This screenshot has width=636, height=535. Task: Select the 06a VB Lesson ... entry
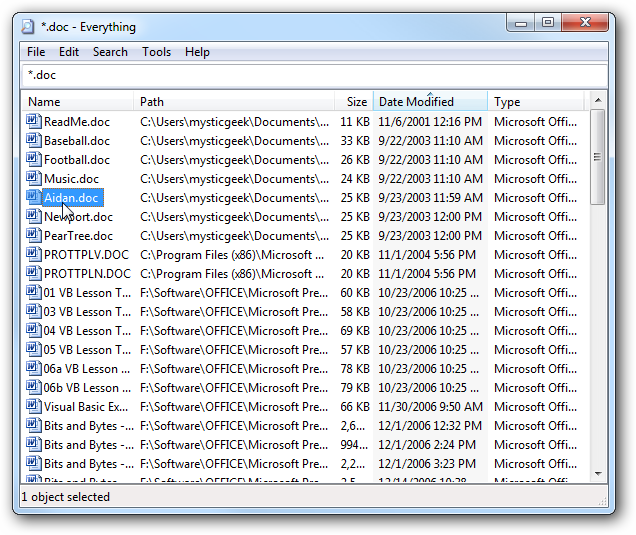click(x=87, y=369)
